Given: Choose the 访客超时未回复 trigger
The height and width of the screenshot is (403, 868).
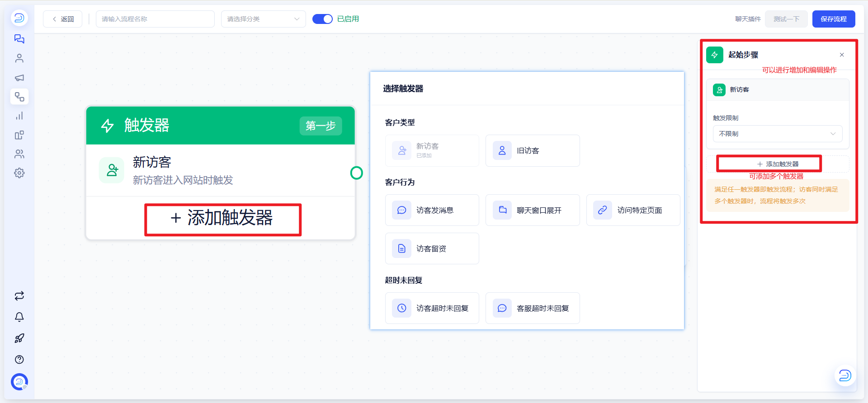Looking at the screenshot, I should click(x=432, y=308).
